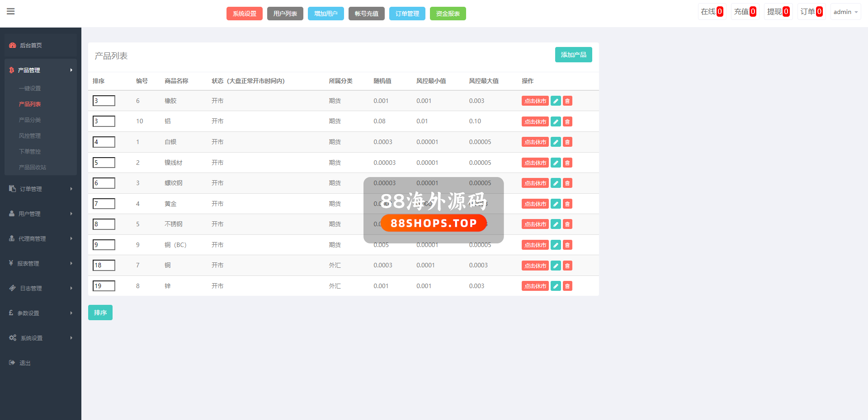The height and width of the screenshot is (420, 868).
Task: Click the sort order field containing 18
Action: [x=104, y=265]
